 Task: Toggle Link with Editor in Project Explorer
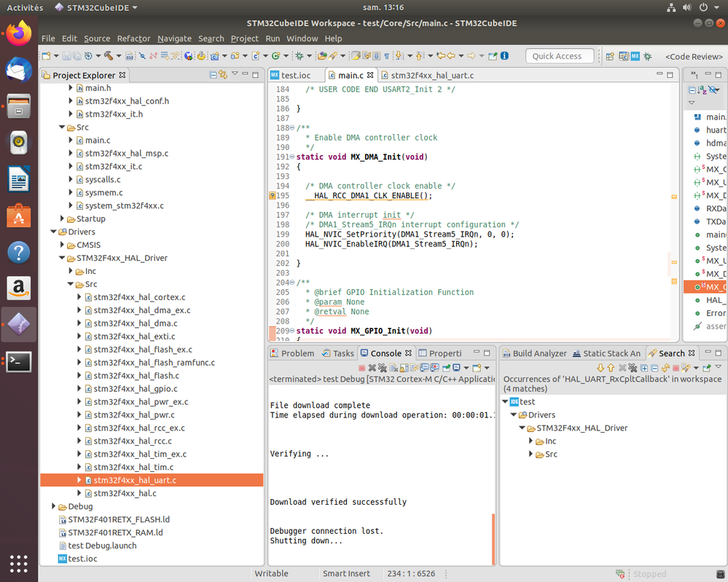click(224, 75)
